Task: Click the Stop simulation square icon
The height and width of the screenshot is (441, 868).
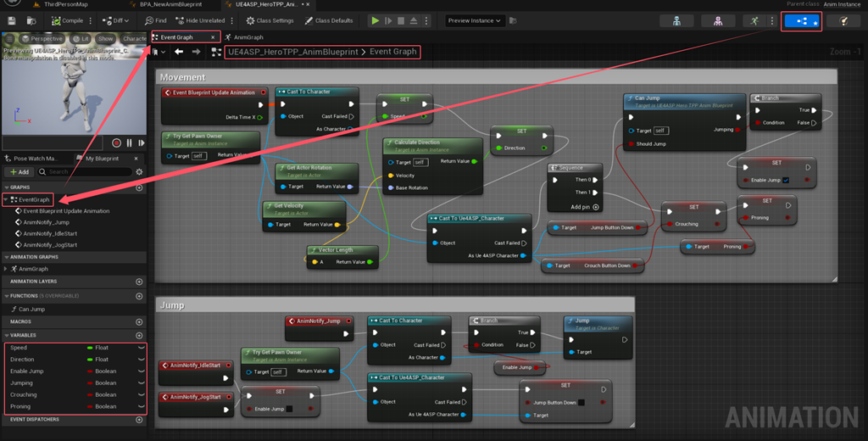Action: click(x=401, y=21)
